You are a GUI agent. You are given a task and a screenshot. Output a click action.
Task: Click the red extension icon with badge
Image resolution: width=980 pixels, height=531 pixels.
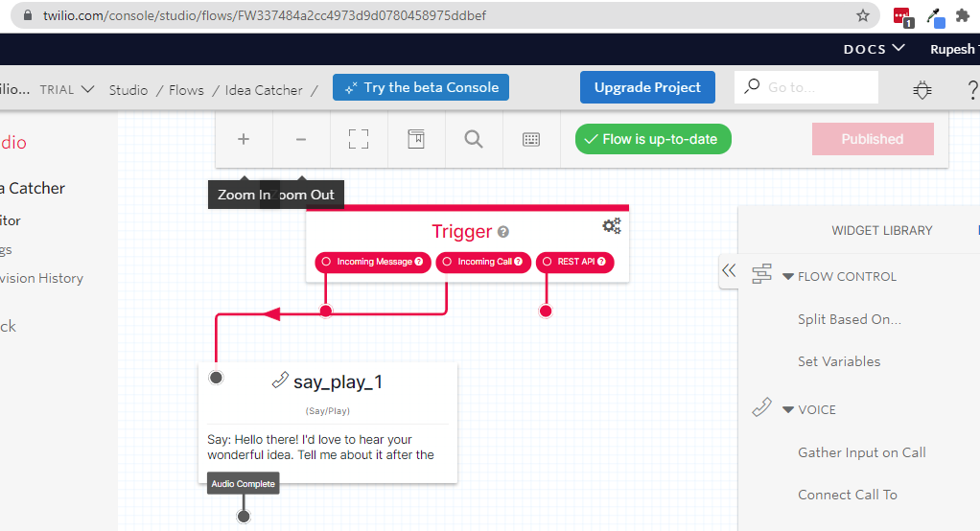pyautogui.click(x=903, y=17)
